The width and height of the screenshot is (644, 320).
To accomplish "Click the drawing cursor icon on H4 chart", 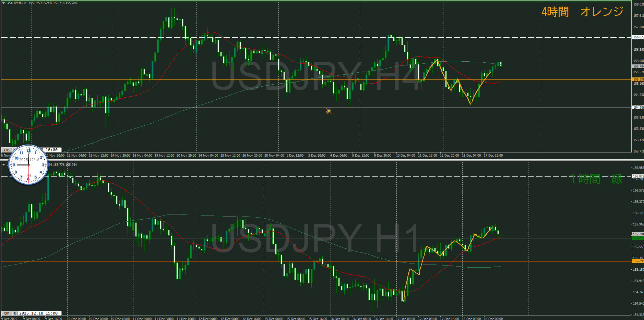I will point(329,111).
